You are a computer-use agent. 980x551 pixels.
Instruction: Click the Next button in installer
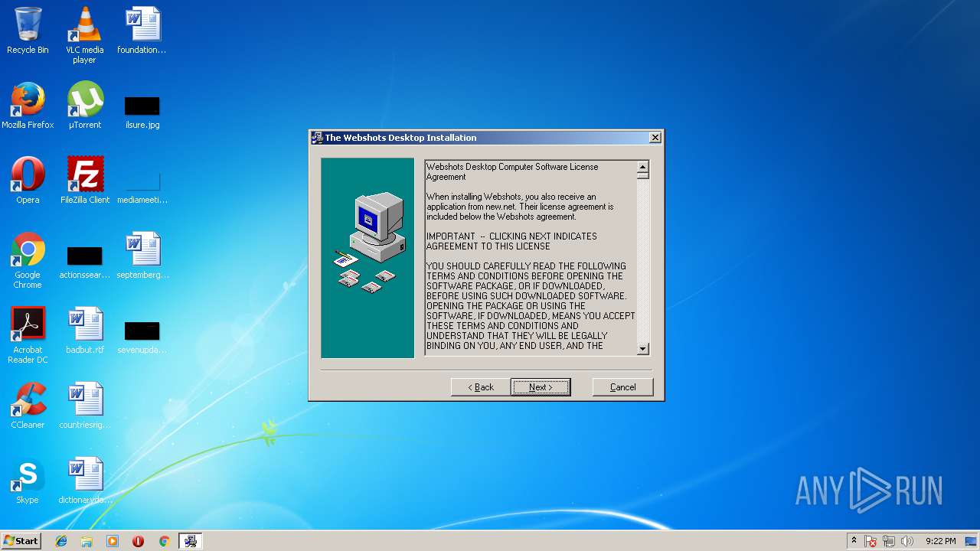point(541,387)
